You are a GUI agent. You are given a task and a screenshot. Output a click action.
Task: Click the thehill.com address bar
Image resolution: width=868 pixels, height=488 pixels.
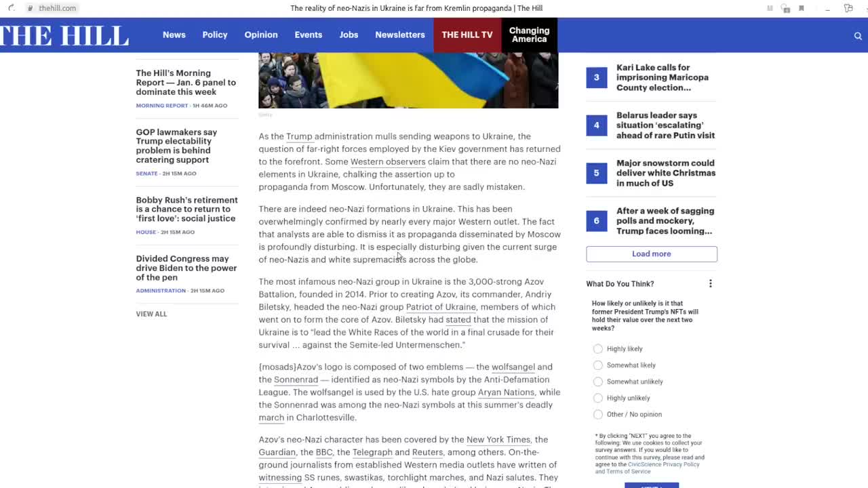tap(58, 8)
